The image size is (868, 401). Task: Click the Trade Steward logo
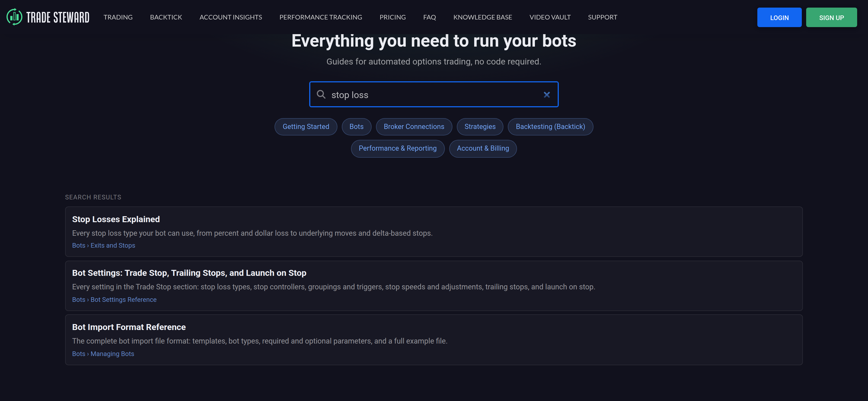pyautogui.click(x=48, y=17)
